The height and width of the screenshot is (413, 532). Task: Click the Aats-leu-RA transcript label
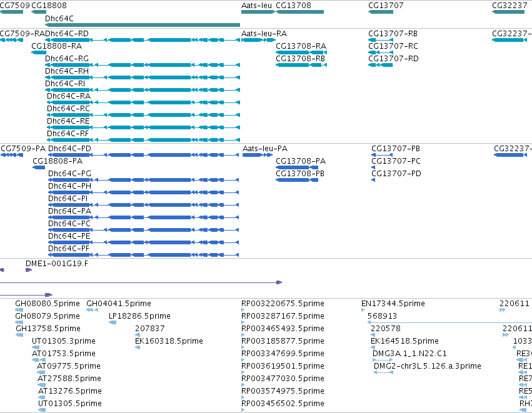[x=264, y=34]
